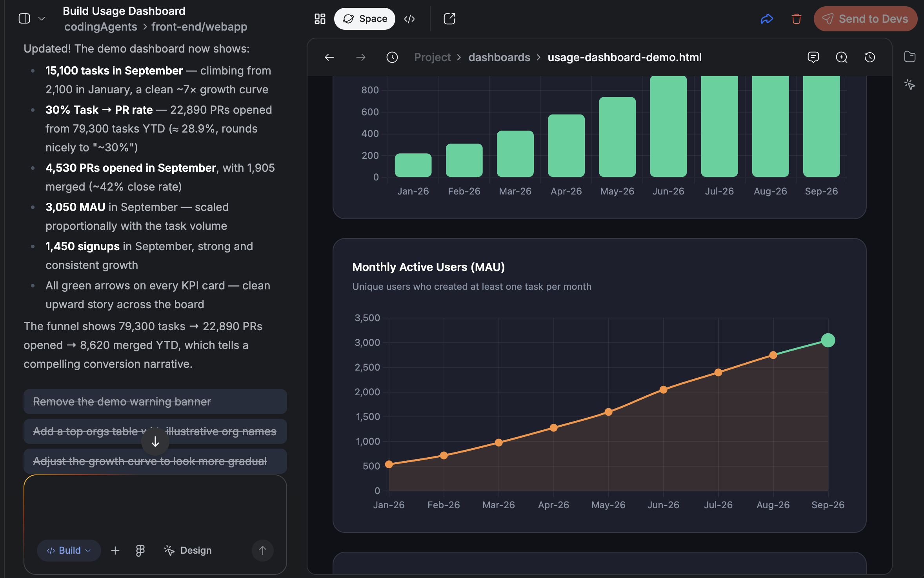Screen dimensions: 924x578
Task: Click the 1,450 signups bold text
Action: pyautogui.click(x=82, y=246)
